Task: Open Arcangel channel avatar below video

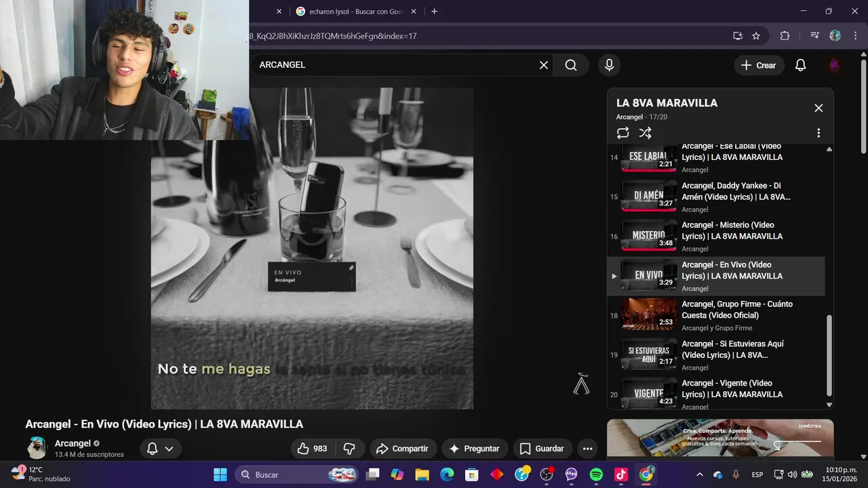Action: coord(37,448)
